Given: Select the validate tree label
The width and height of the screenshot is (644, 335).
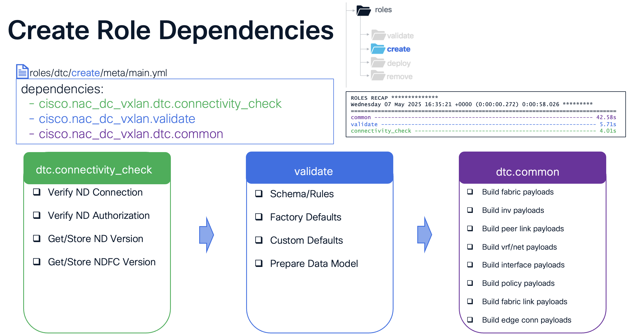Looking at the screenshot, I should (400, 36).
